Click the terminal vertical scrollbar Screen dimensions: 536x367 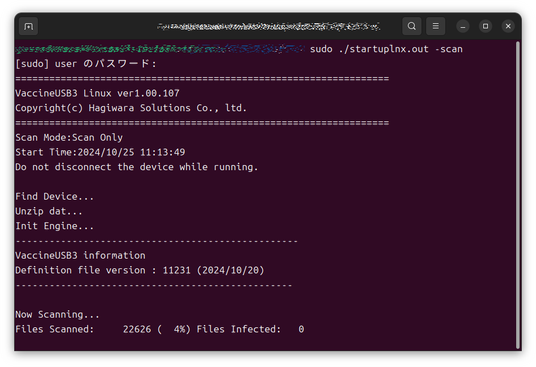[518, 195]
